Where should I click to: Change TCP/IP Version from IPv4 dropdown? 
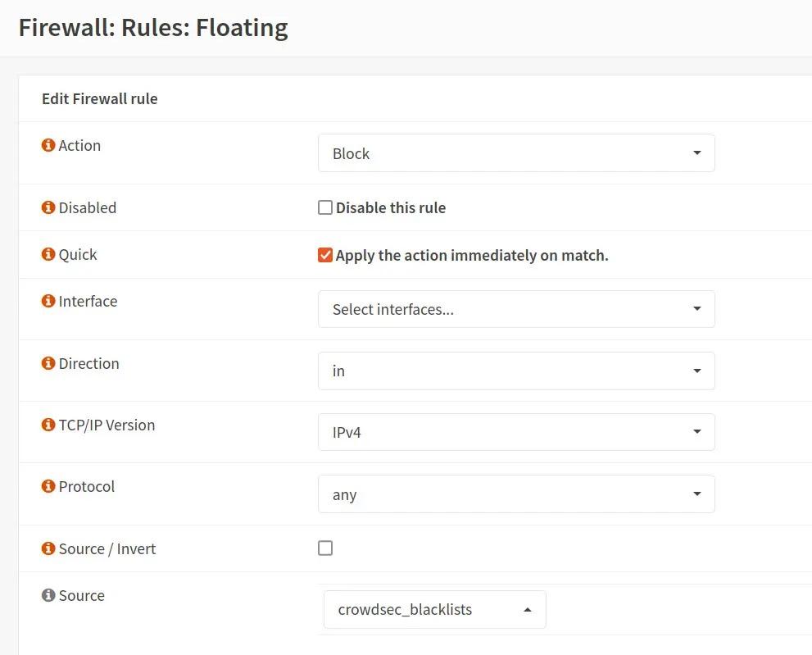(x=516, y=432)
